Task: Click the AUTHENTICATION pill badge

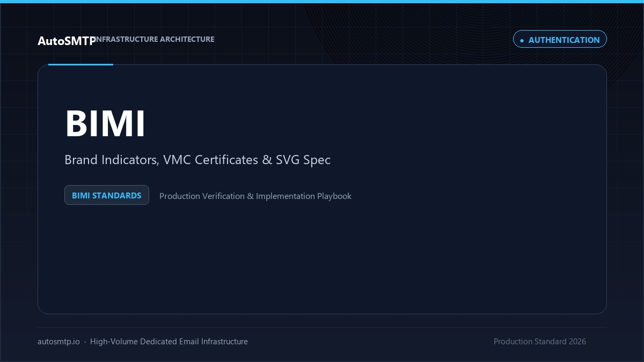Action: point(560,39)
